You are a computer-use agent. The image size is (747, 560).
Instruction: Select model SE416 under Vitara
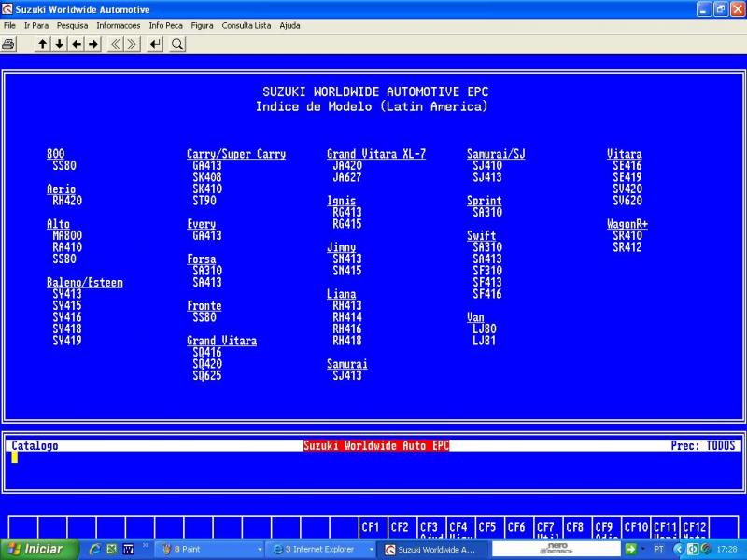[627, 166]
